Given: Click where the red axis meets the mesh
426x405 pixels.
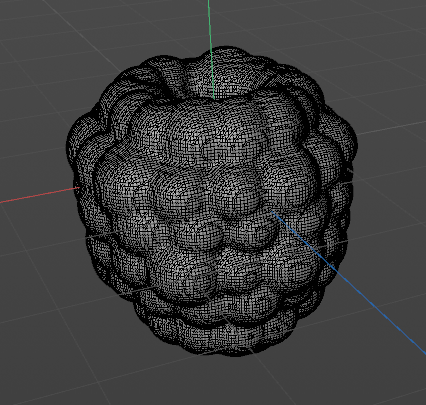Looking at the screenshot, I should click(79, 188).
